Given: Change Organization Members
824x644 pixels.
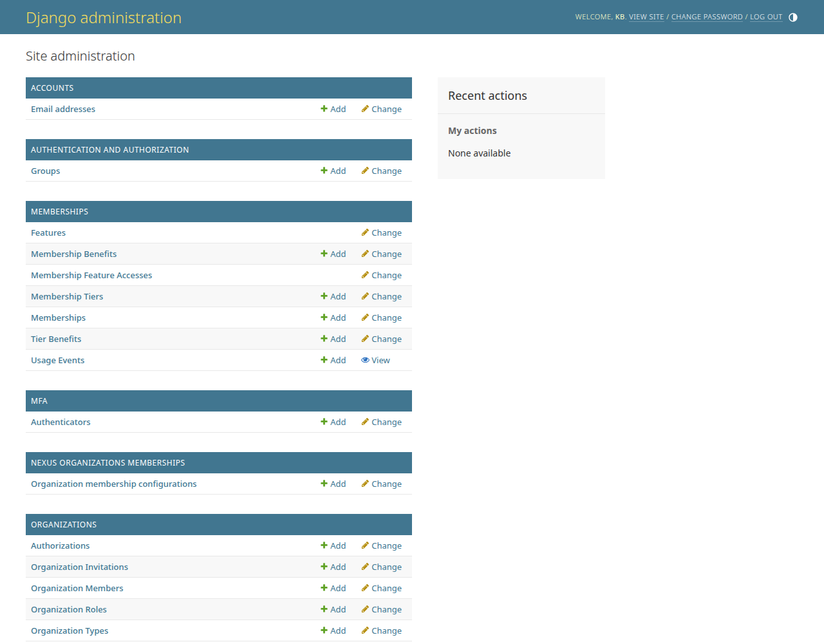Looking at the screenshot, I should click(382, 588).
